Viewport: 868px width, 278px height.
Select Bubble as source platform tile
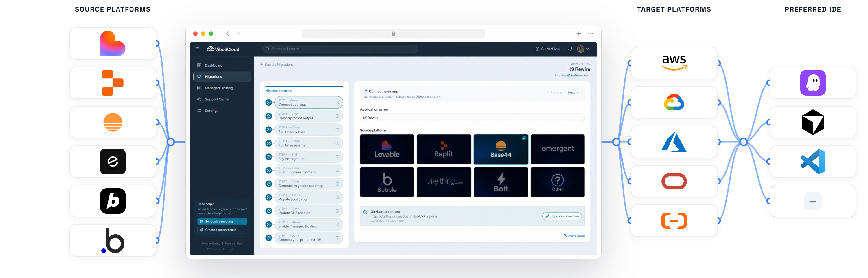click(387, 182)
